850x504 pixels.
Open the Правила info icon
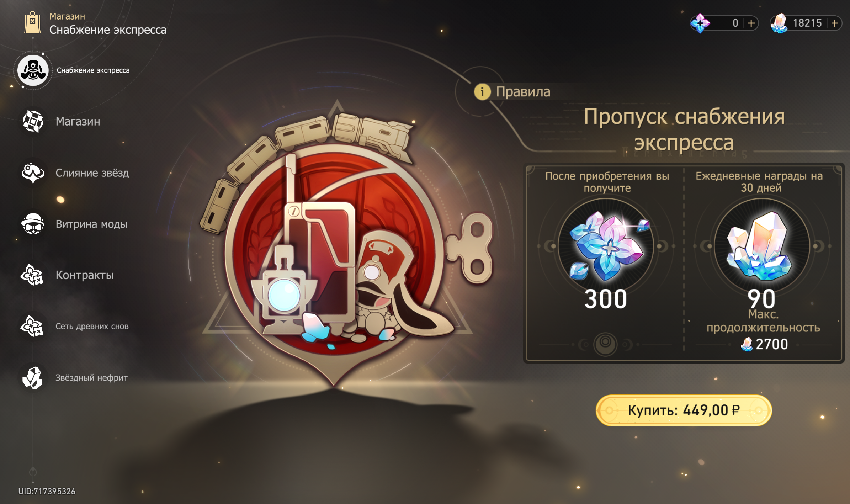(x=482, y=92)
